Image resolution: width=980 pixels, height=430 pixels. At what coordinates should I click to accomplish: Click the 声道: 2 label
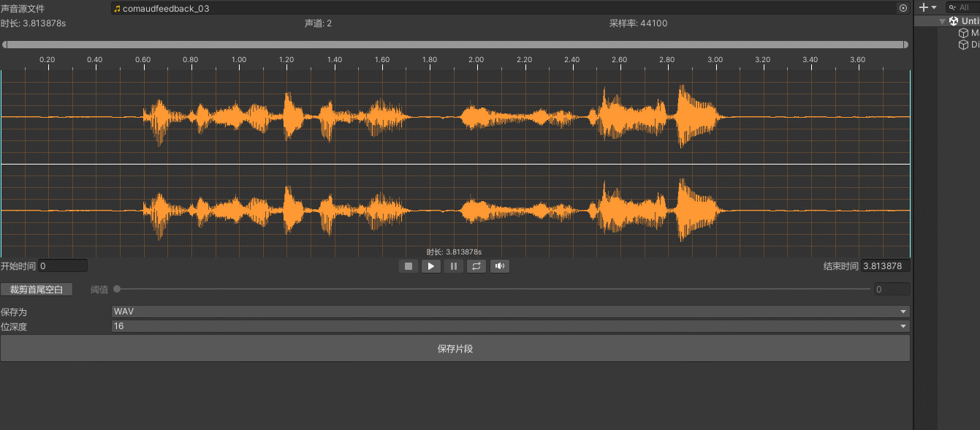[x=318, y=23]
